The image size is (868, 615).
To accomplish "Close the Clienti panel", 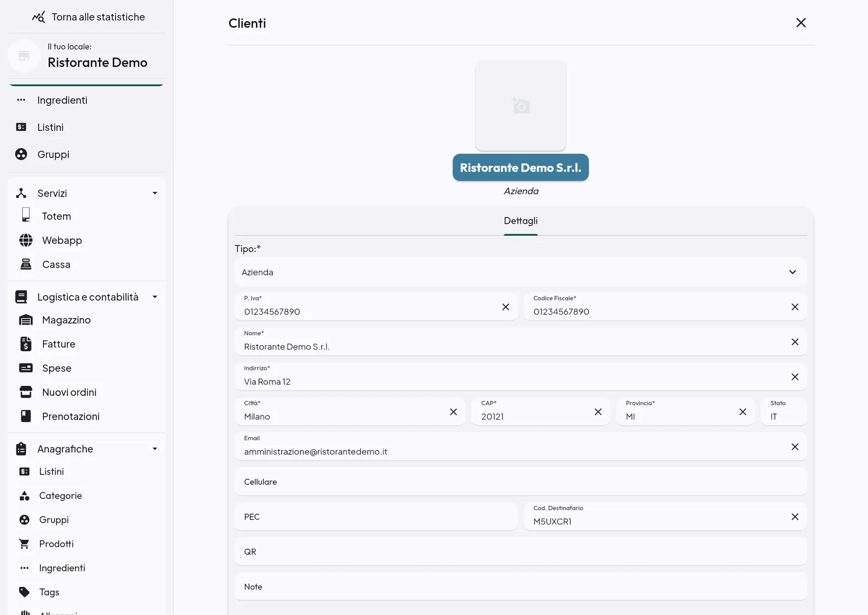I will click(x=801, y=23).
